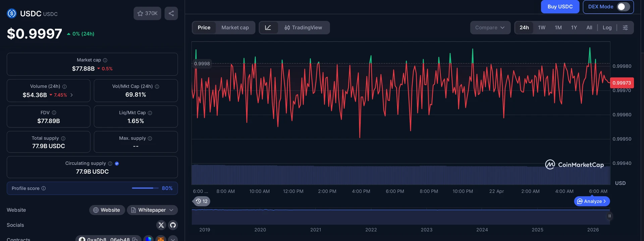Click $77.89B FDV value
Screen dimensions: 644x241
pyautogui.click(x=49, y=121)
